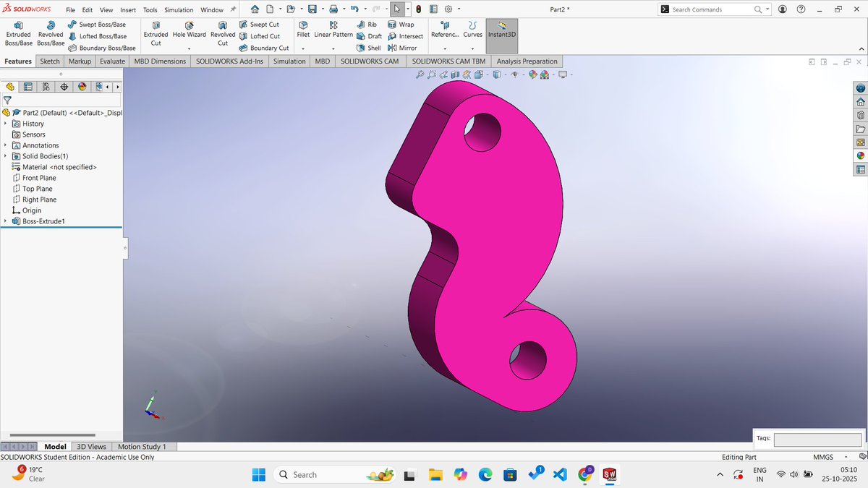Click the Mirror feature tool

point(402,48)
